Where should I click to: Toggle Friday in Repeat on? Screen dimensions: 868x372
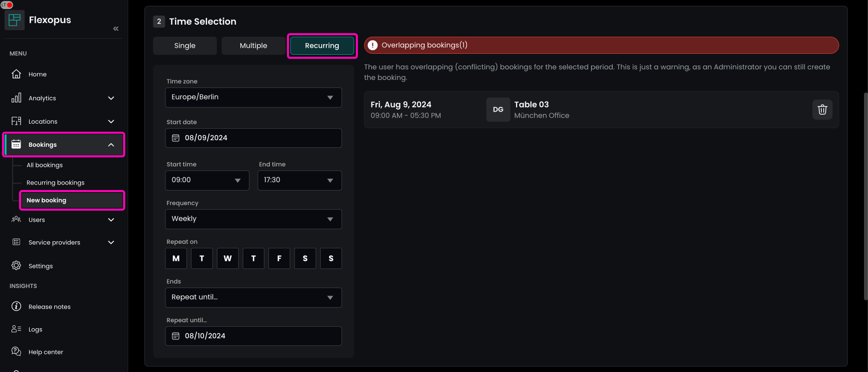[x=279, y=258]
